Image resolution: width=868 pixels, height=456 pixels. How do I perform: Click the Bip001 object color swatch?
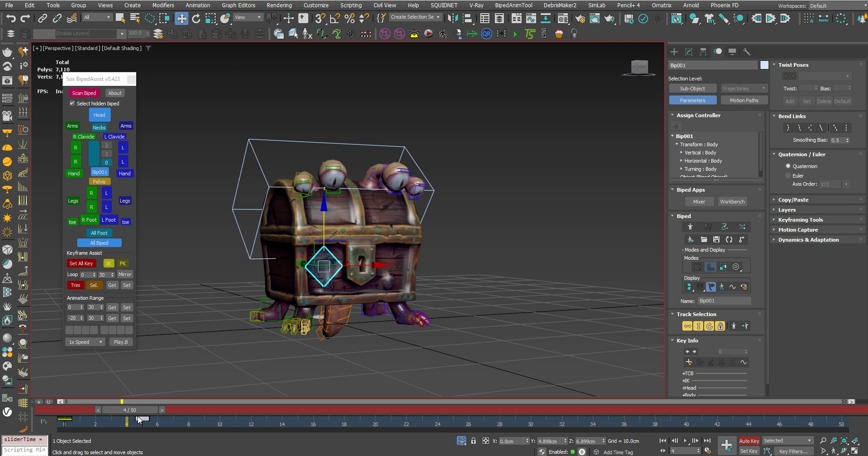764,65
